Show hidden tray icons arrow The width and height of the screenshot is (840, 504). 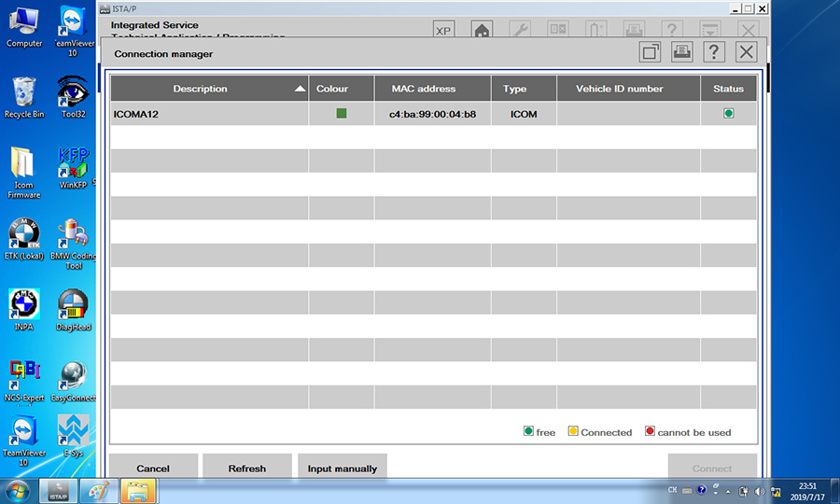click(728, 491)
